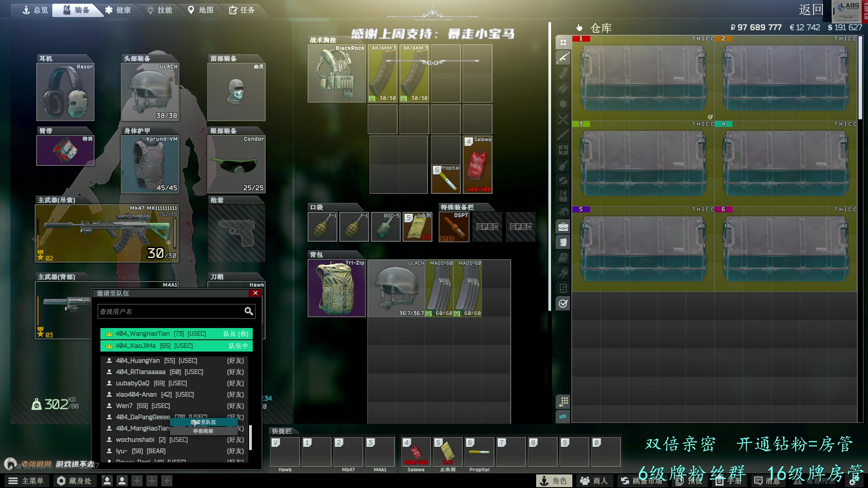Select squad member 404_XiaoJiMa row

click(x=176, y=346)
